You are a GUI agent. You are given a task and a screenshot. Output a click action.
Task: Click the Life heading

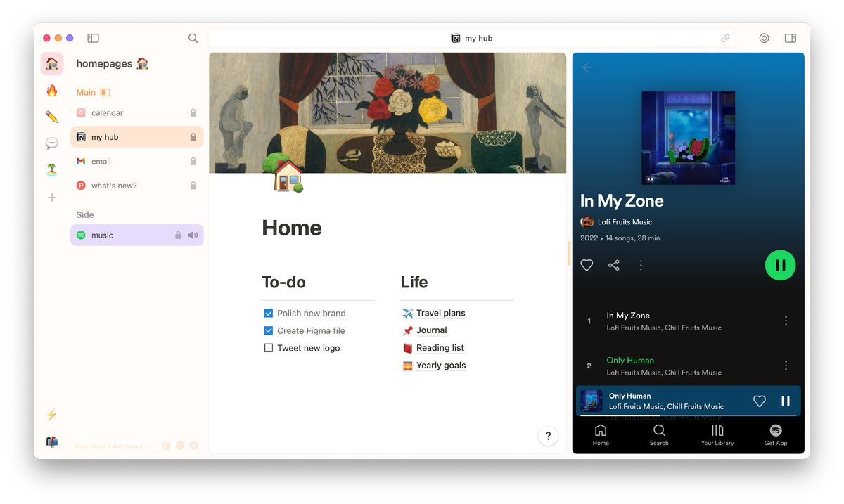(414, 282)
